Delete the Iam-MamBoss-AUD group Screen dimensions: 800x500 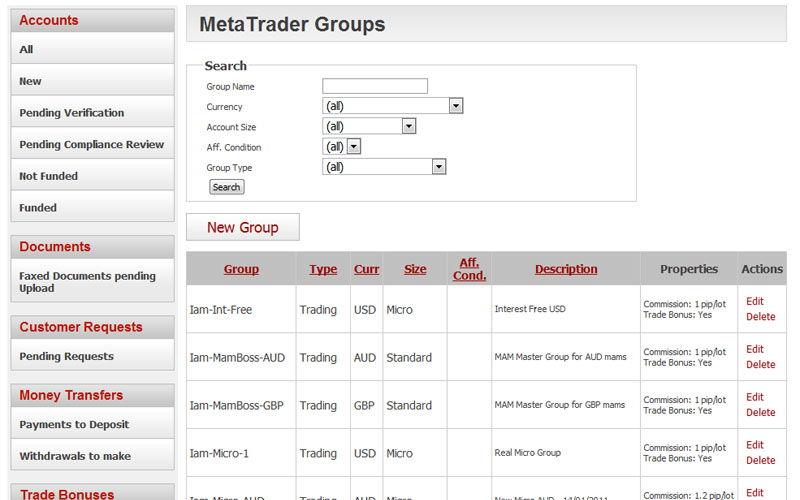coord(761,364)
